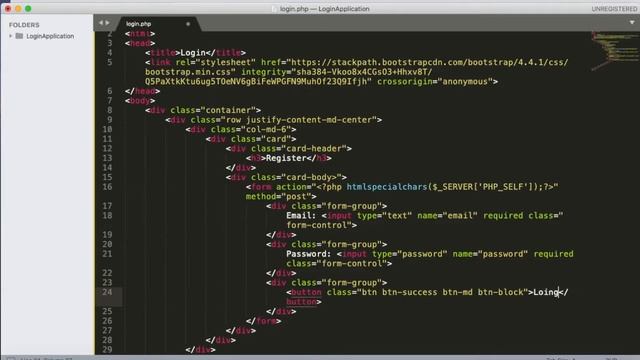The width and height of the screenshot is (640, 360).
Task: Click the word 'Loing' button label
Action: (546, 292)
